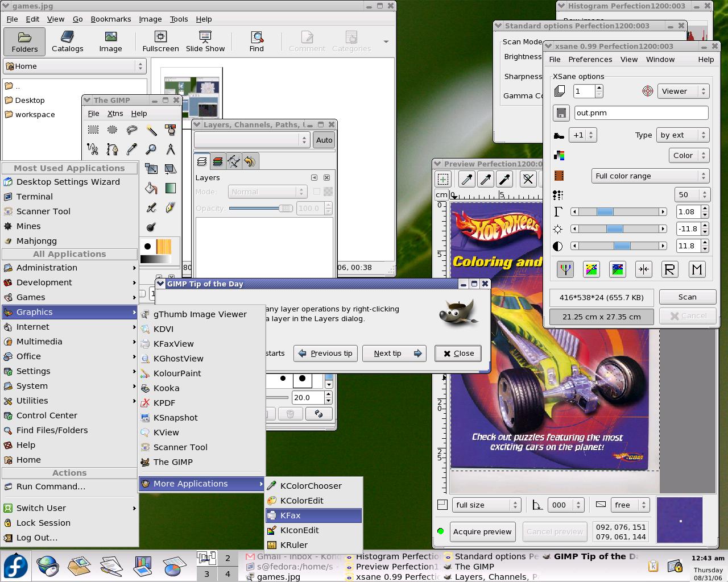The image size is (728, 582).
Task: Start Slide Show in gThumb toolbar
Action: tap(205, 41)
